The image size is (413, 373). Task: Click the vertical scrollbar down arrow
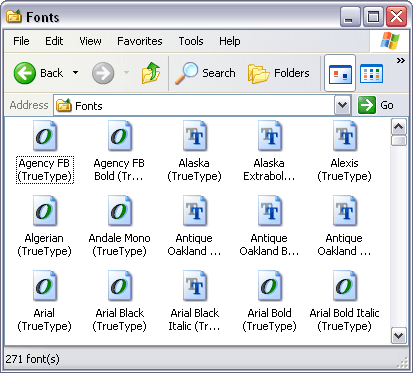399,335
